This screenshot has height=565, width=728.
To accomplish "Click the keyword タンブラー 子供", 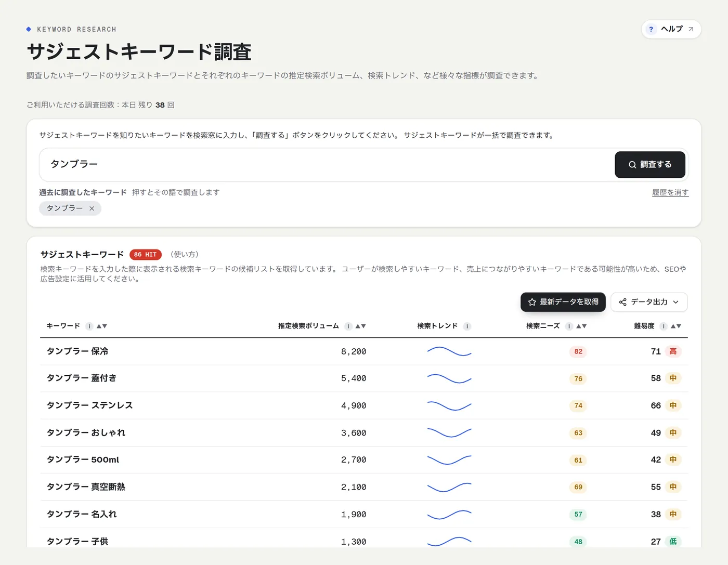I will [77, 542].
